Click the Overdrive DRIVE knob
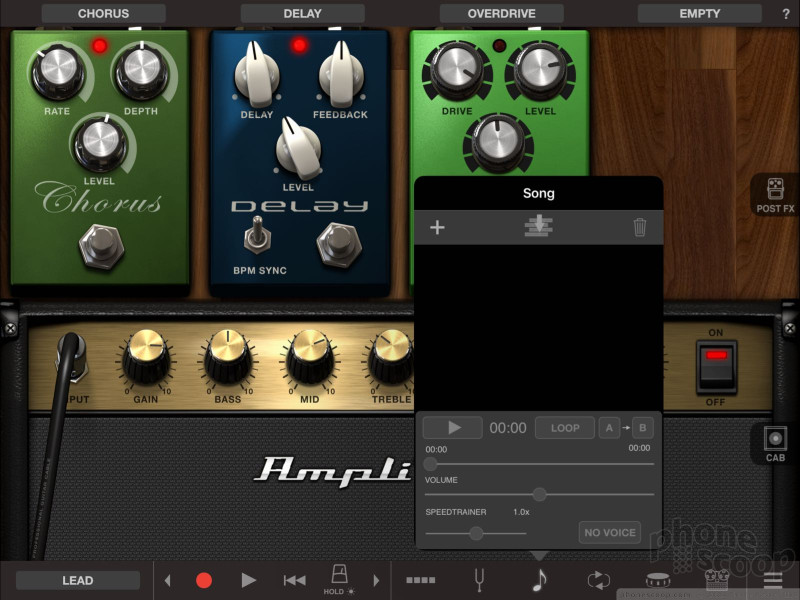The height and width of the screenshot is (600, 800). pos(458,69)
